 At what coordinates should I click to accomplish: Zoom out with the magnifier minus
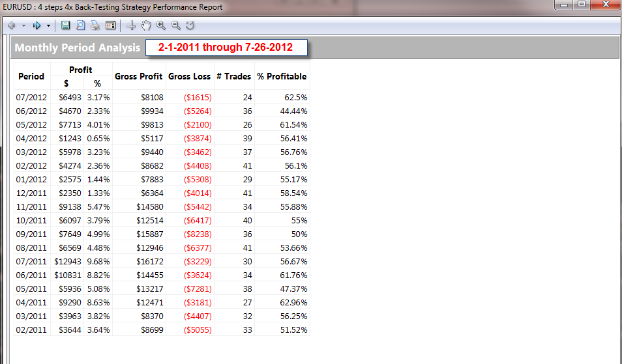175,25
